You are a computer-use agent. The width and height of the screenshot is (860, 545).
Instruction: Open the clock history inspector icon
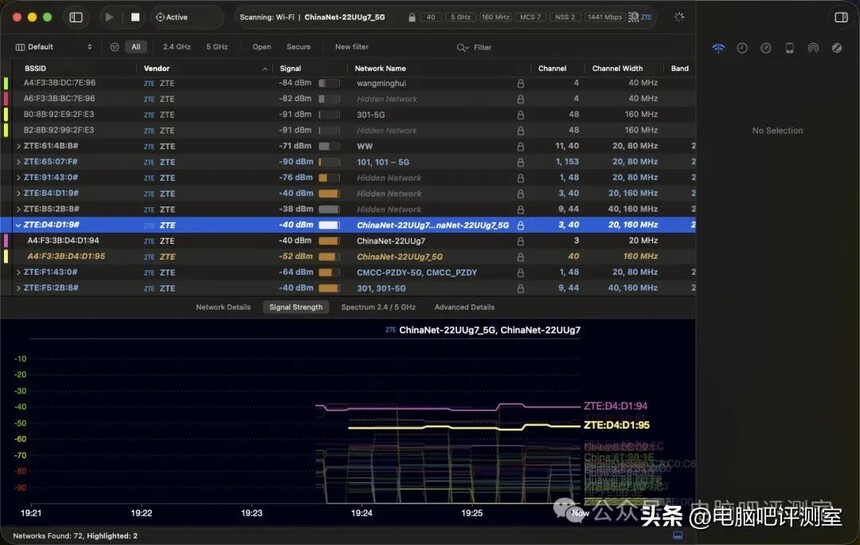pyautogui.click(x=742, y=48)
